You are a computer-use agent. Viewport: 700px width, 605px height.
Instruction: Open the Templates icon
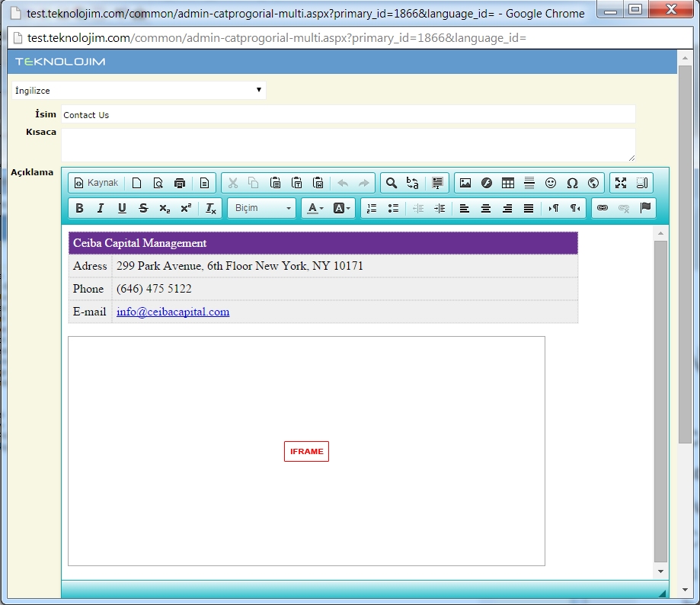pyautogui.click(x=204, y=183)
